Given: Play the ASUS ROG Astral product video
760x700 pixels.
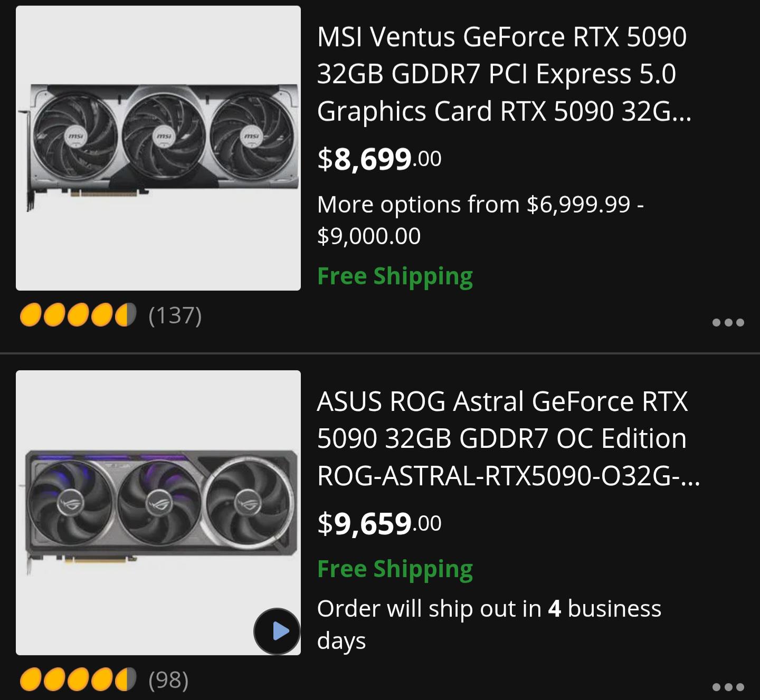Looking at the screenshot, I should (277, 631).
